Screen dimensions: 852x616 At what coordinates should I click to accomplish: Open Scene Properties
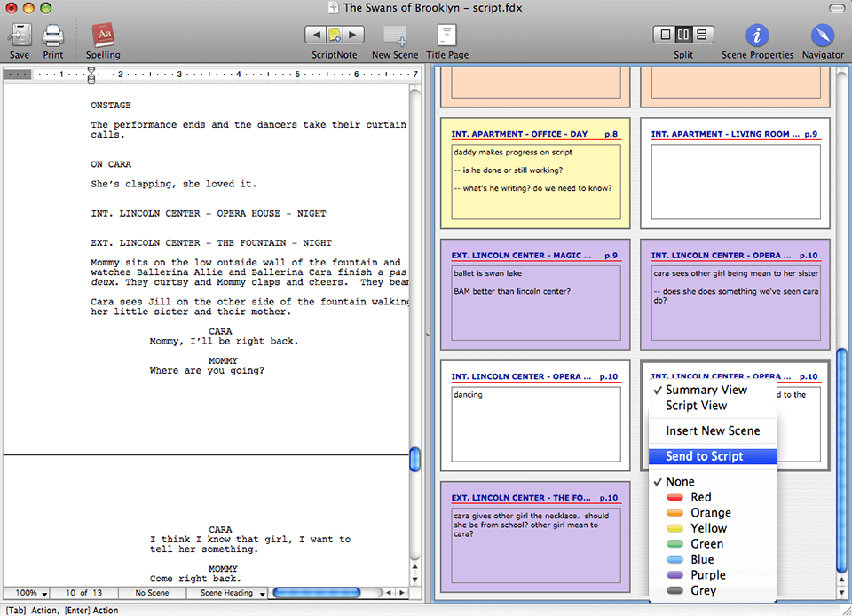(x=756, y=34)
